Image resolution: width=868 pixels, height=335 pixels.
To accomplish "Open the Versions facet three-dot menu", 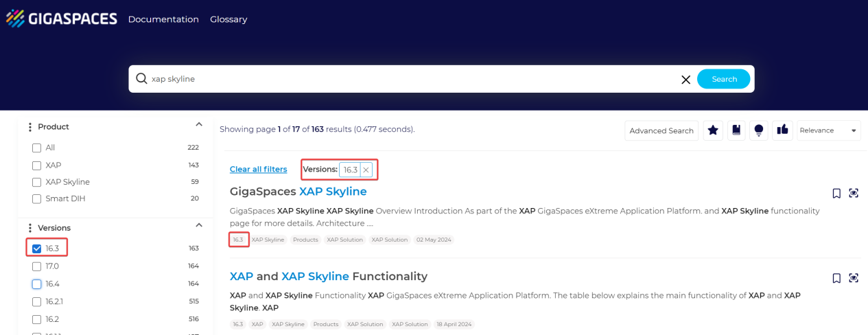I will click(30, 228).
